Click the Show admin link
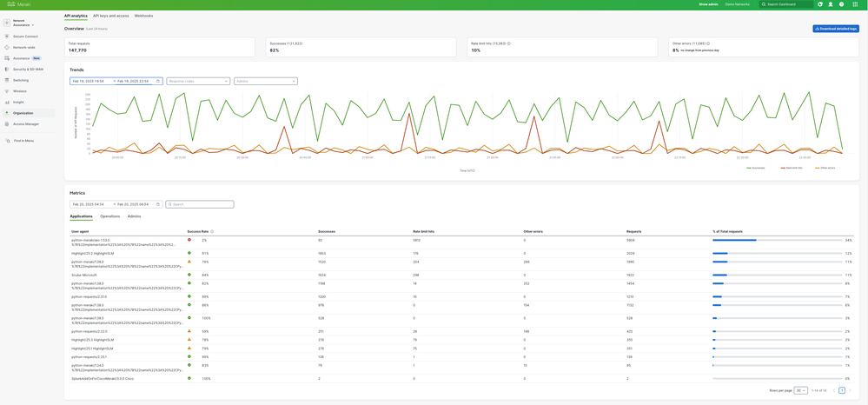 point(708,4)
